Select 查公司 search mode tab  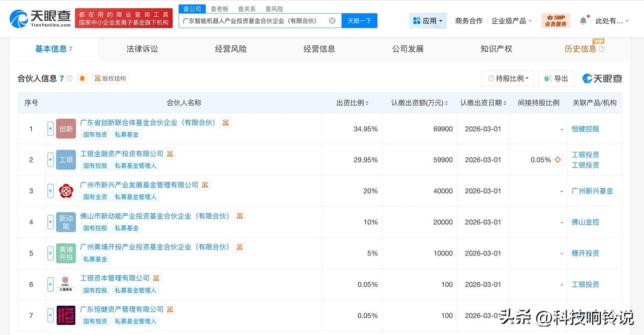(192, 9)
